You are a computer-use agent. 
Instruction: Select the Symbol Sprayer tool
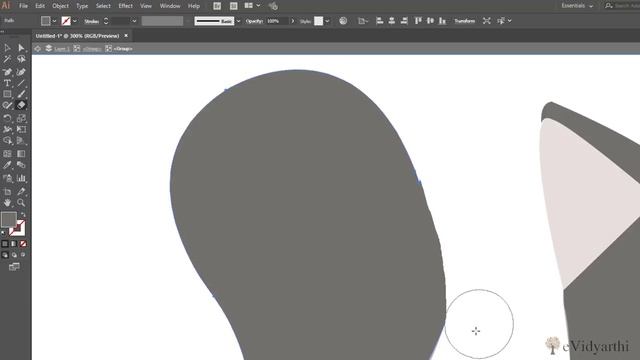click(7, 178)
